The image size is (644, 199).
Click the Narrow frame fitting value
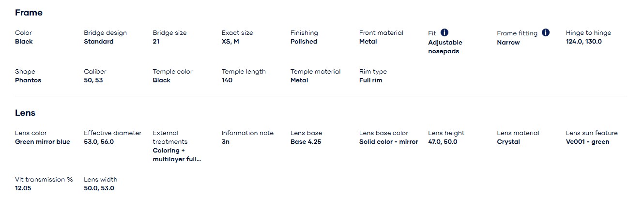point(508,42)
